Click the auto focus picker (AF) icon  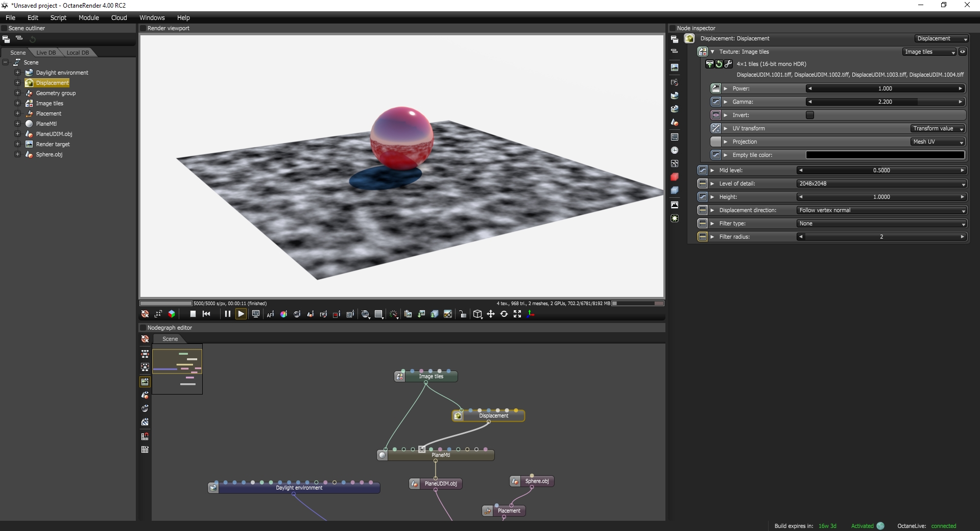[x=270, y=314]
